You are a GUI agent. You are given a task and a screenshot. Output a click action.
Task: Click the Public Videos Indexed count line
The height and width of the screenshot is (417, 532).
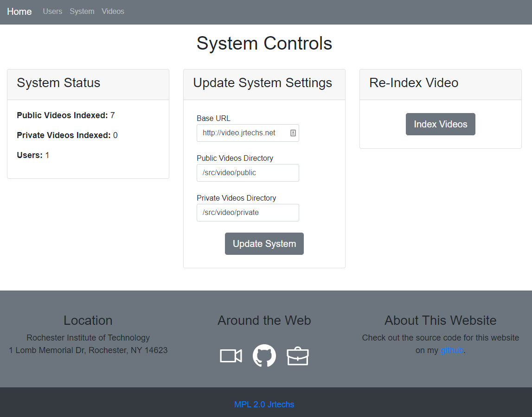point(66,115)
